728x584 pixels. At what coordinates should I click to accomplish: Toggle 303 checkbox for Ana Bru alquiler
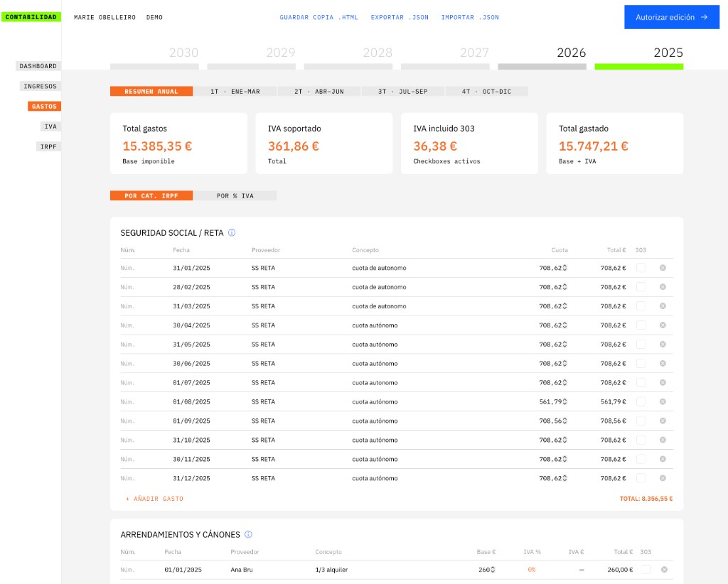pyautogui.click(x=646, y=570)
